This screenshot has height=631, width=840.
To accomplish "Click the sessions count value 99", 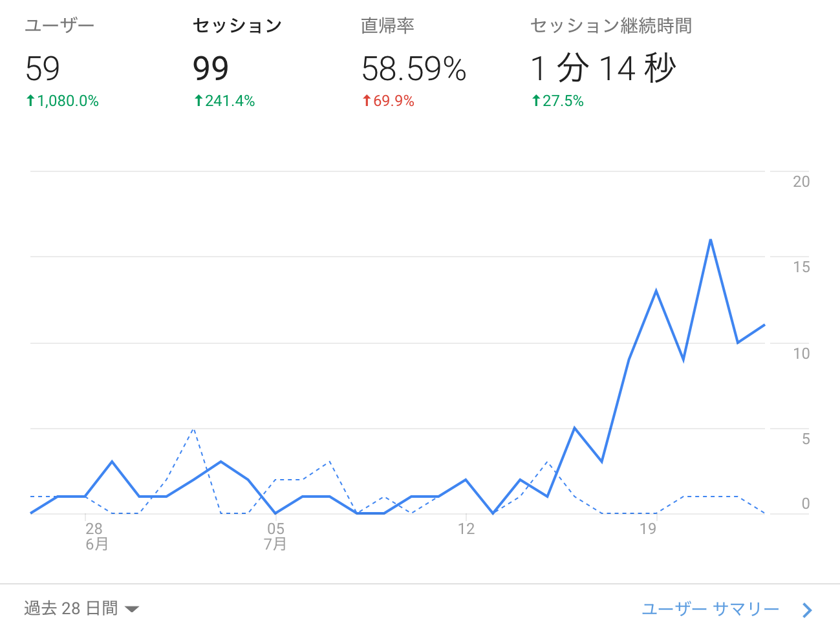I will coord(211,69).
